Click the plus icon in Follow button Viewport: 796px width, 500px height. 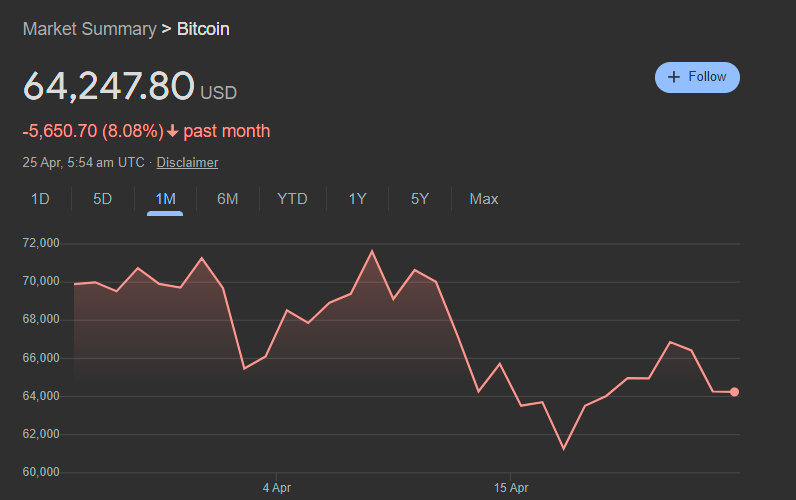point(674,77)
